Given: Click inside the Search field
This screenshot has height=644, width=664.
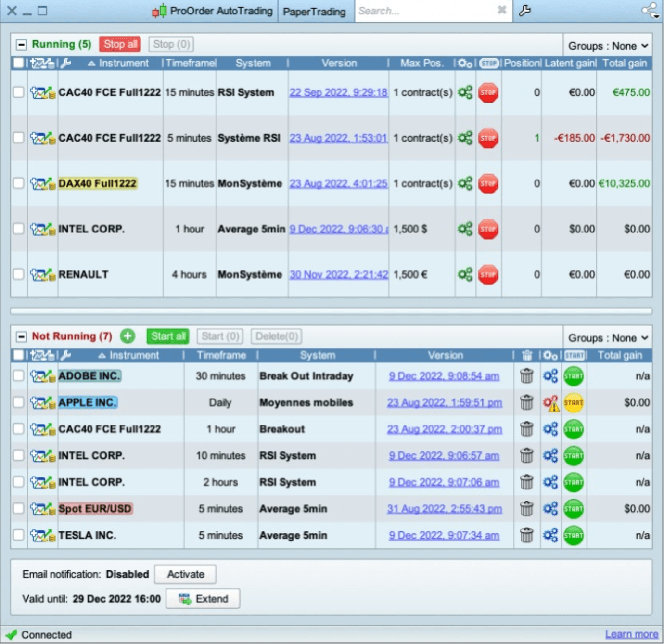Looking at the screenshot, I should point(423,10).
